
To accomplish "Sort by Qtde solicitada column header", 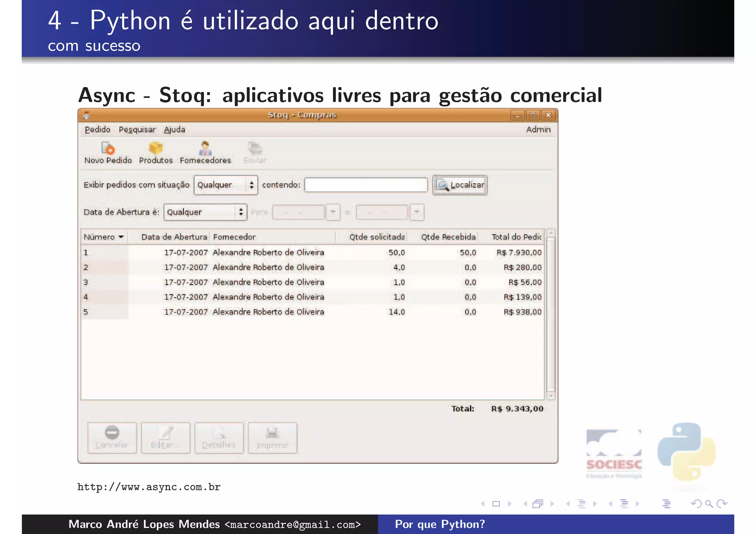I will click(x=371, y=237).
